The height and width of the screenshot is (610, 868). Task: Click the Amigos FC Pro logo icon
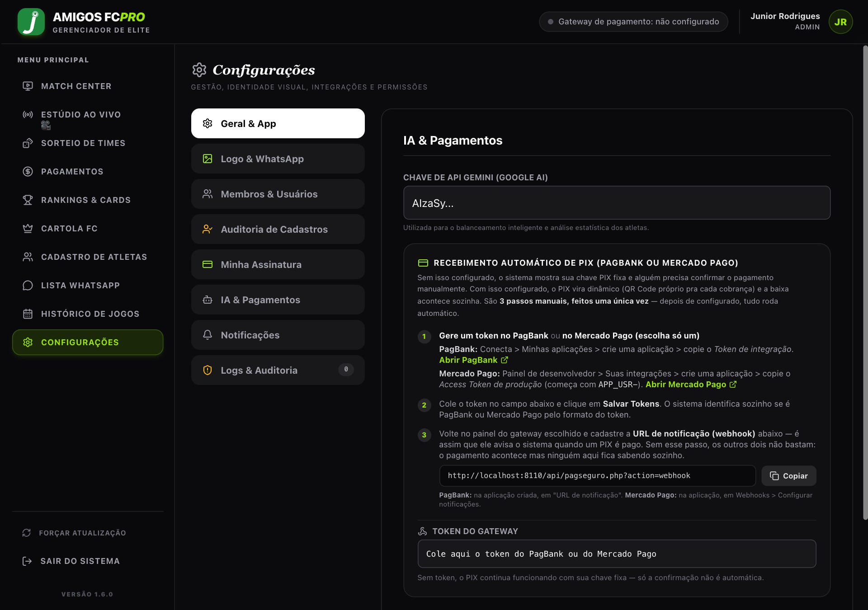coord(31,22)
